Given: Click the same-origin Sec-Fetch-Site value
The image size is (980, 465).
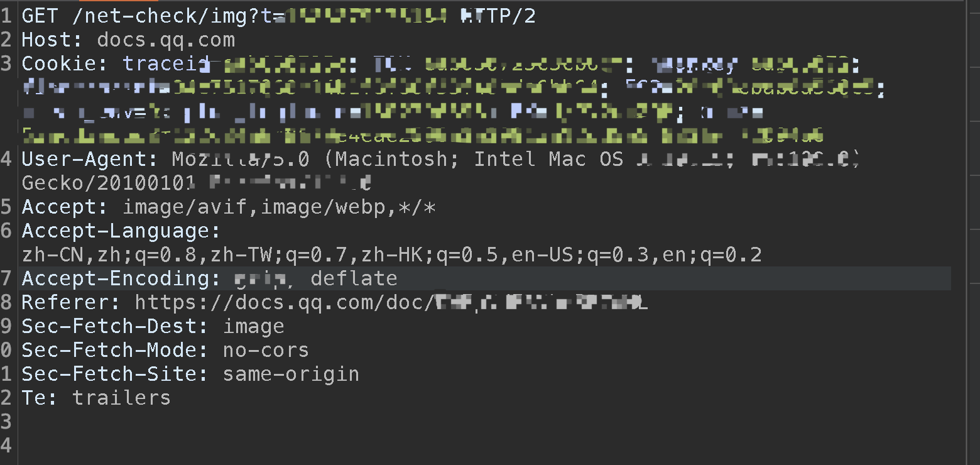Looking at the screenshot, I should pos(291,374).
